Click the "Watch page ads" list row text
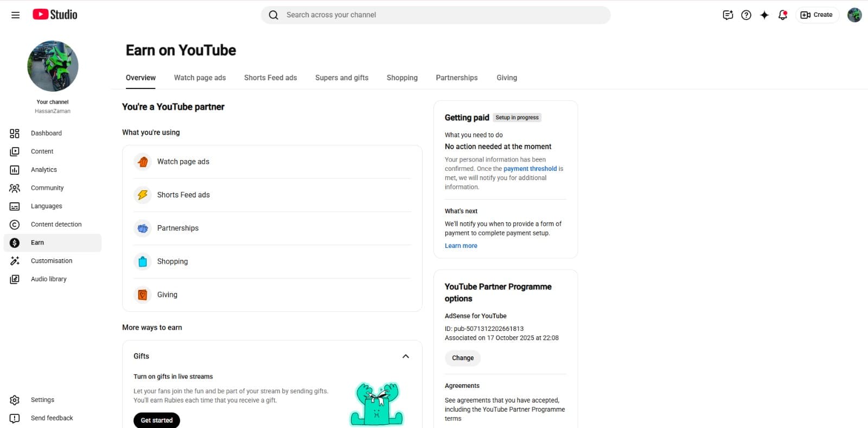This screenshot has width=868, height=428. 183,162
